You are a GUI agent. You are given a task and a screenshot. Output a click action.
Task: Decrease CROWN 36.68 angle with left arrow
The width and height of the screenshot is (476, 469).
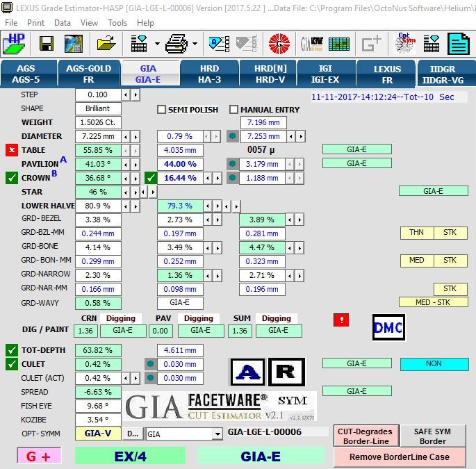coord(126,178)
